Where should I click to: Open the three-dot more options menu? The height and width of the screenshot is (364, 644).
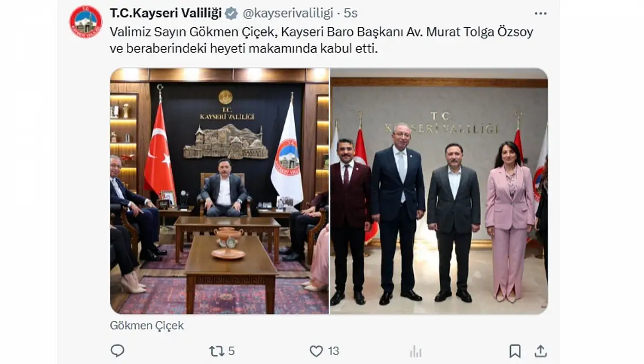click(541, 13)
